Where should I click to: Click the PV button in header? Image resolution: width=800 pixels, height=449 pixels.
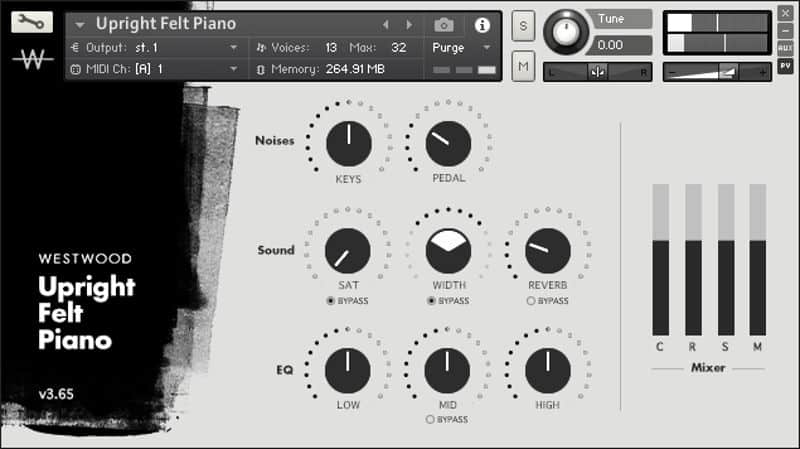pos(786,65)
